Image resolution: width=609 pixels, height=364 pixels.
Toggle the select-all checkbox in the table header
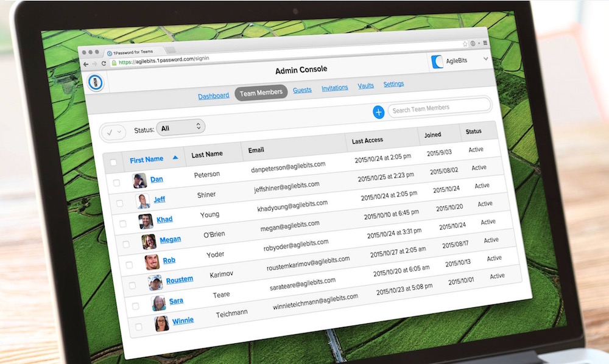point(113,162)
